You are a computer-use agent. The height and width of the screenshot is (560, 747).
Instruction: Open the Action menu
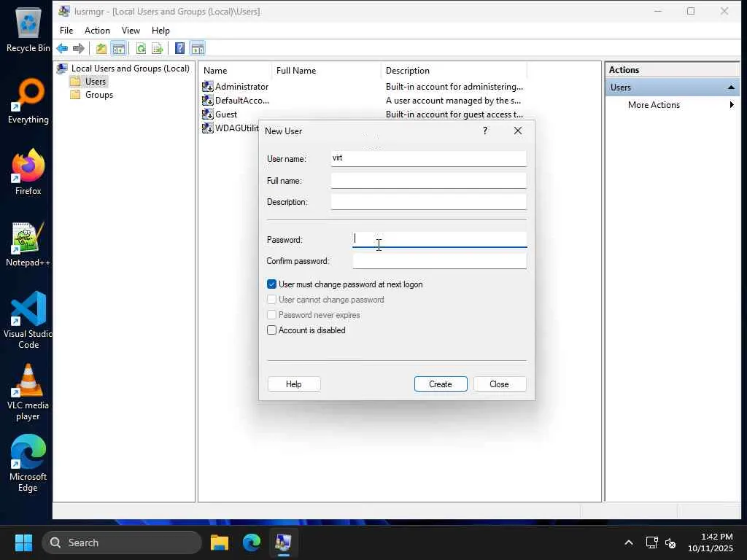click(97, 31)
